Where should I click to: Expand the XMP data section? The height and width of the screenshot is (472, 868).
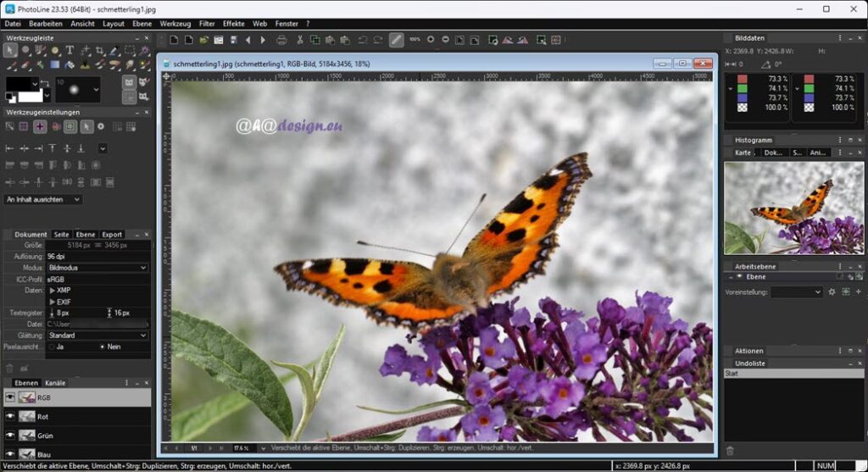53,290
